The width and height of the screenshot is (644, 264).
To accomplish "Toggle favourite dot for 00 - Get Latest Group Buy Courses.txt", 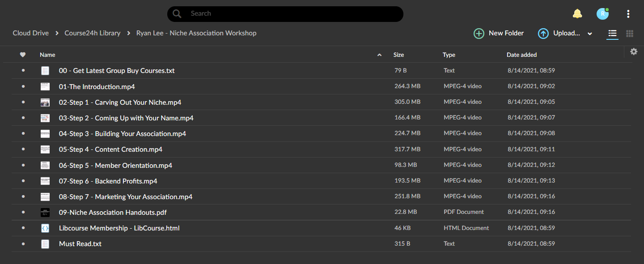I will coord(23,71).
